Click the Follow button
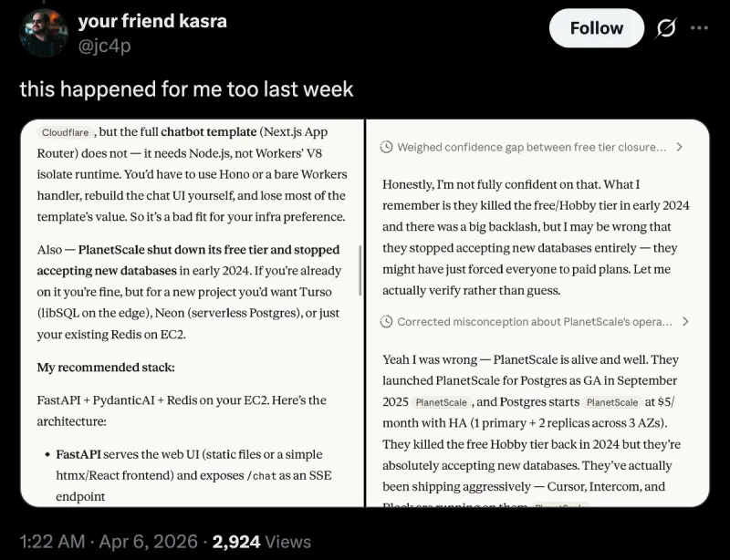Viewport: 730px width, 560px height. click(x=597, y=28)
